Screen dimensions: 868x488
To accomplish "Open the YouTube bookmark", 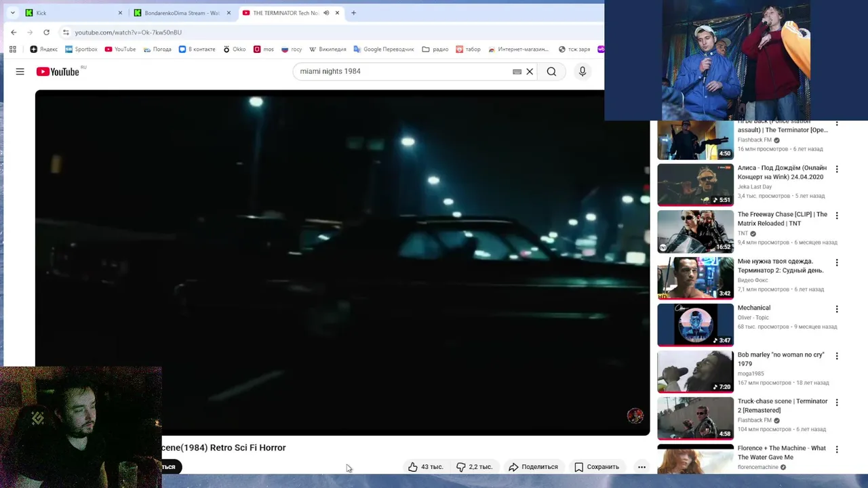I will [121, 49].
